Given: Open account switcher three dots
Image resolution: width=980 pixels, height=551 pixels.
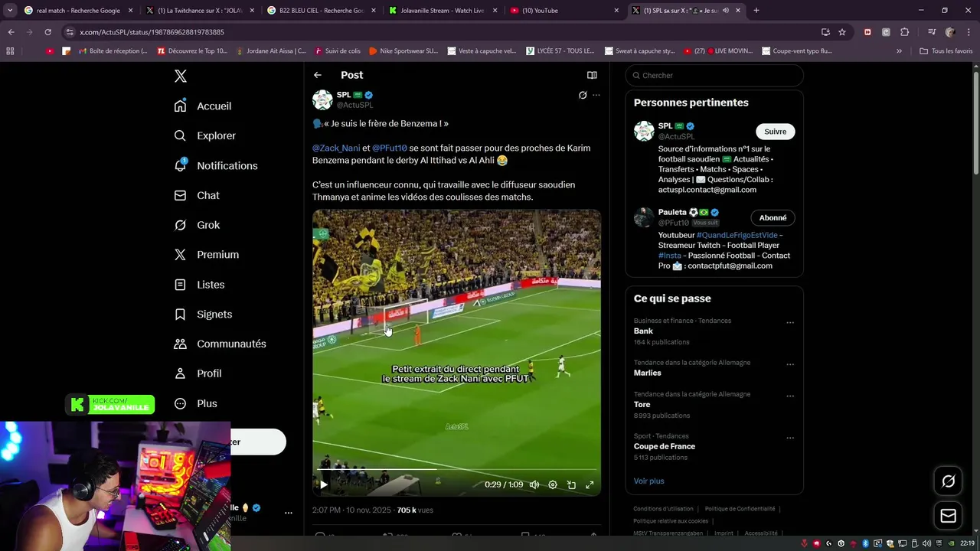Looking at the screenshot, I should [x=289, y=513].
